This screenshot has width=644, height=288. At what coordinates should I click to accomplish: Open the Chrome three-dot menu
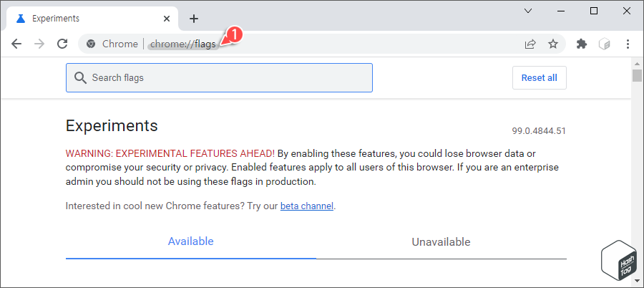628,44
